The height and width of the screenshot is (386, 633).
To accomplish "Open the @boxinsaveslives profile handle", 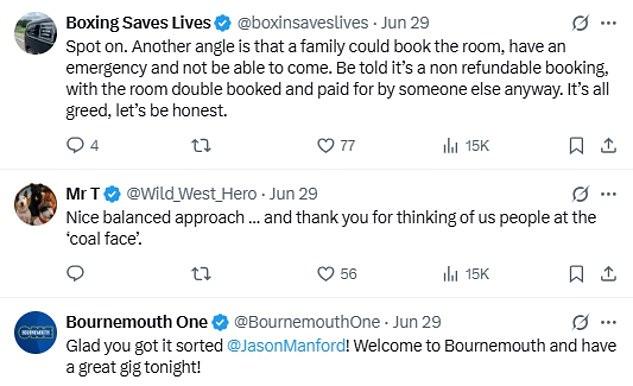I will point(303,23).
